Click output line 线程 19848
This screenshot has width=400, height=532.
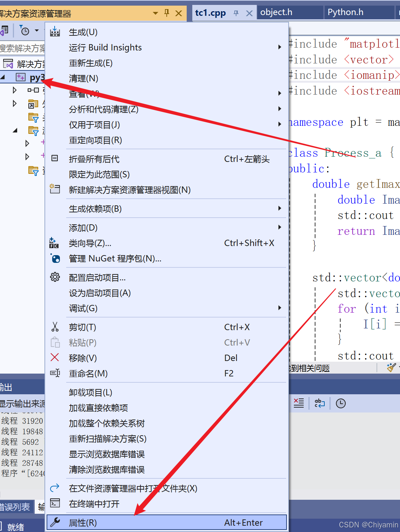pyautogui.click(x=22, y=431)
